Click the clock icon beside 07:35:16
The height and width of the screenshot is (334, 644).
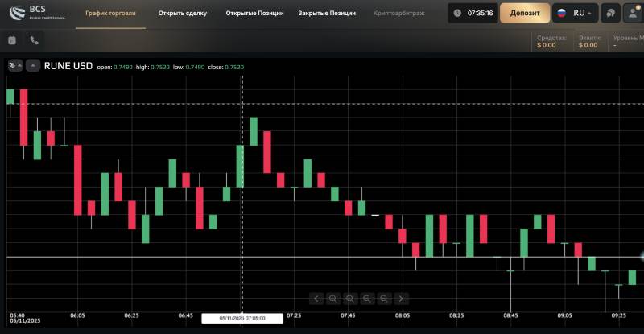(x=457, y=13)
